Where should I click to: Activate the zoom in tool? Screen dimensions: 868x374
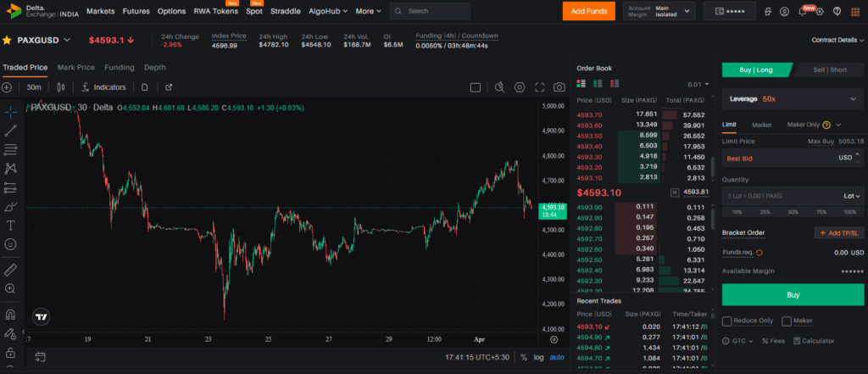pyautogui.click(x=10, y=288)
